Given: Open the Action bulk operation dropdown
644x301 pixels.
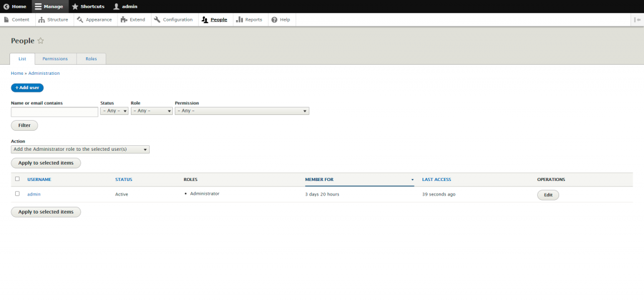Looking at the screenshot, I should (80, 150).
